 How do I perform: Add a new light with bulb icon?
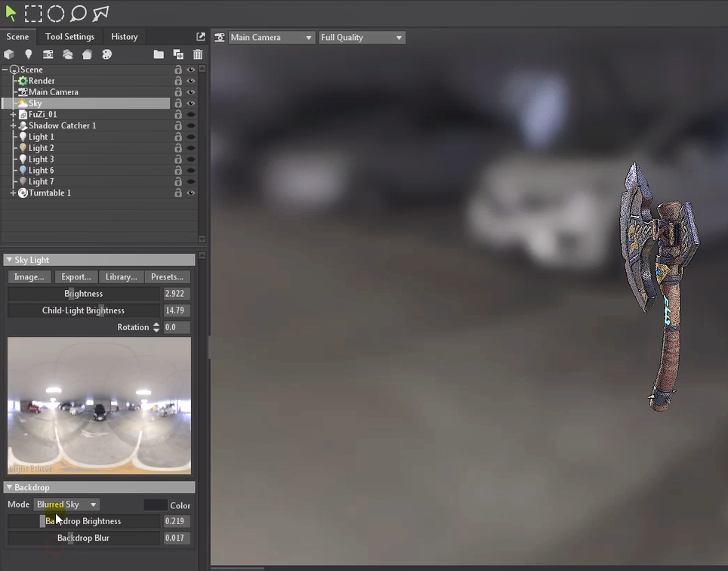coord(29,54)
